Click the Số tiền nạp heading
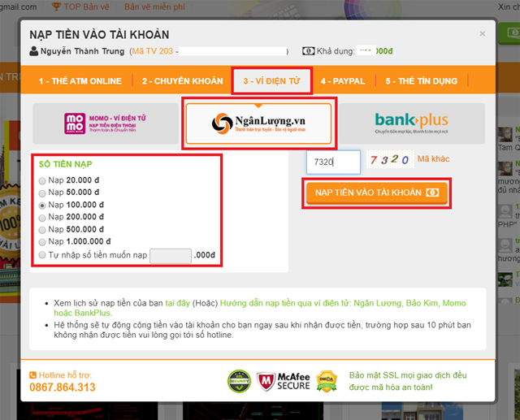The height and width of the screenshot is (420, 520). pos(65,164)
